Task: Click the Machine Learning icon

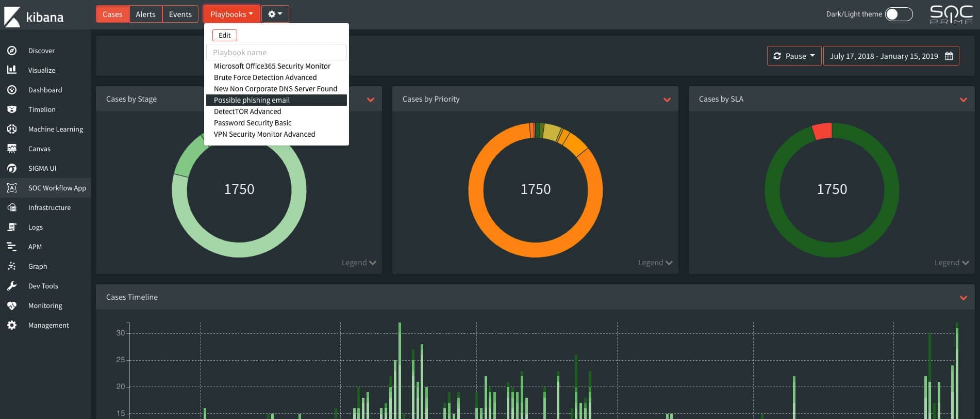Action: click(x=12, y=129)
